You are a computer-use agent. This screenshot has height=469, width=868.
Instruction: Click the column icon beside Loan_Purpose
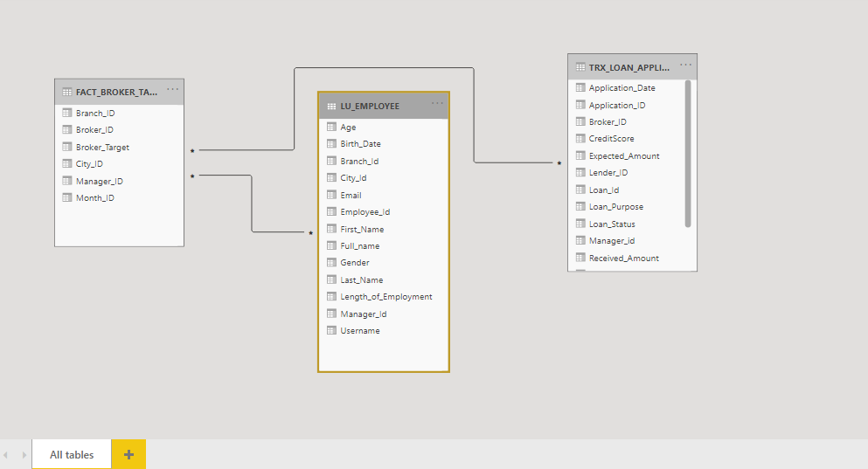[x=580, y=206]
